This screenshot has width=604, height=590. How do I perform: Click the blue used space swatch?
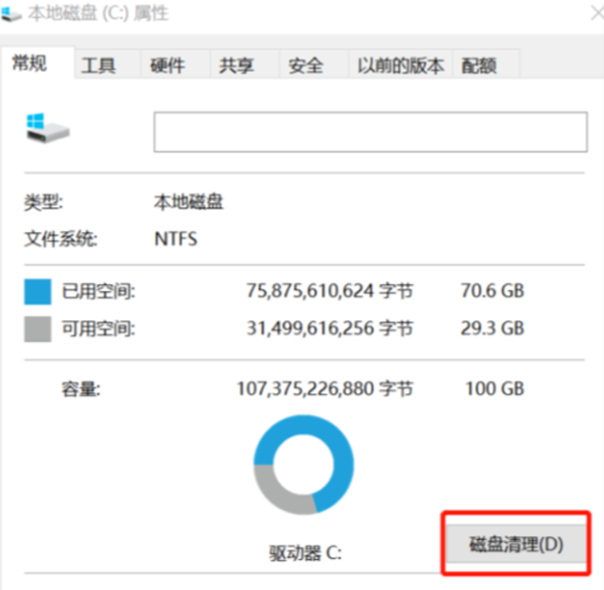[x=38, y=292]
